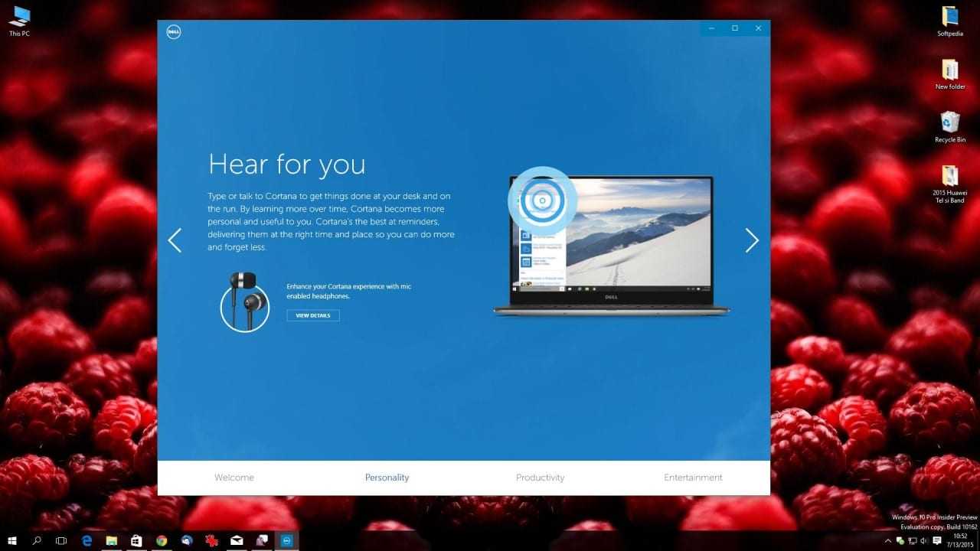Select the Personality tab

click(387, 478)
